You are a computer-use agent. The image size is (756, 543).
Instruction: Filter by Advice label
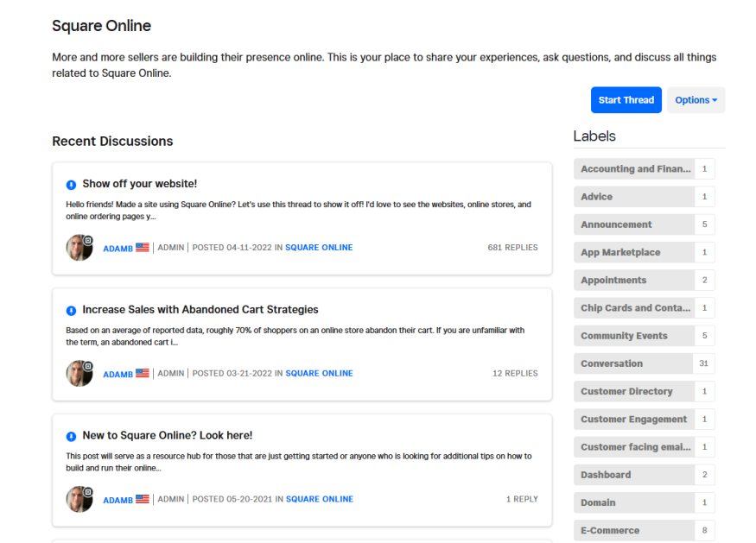634,197
